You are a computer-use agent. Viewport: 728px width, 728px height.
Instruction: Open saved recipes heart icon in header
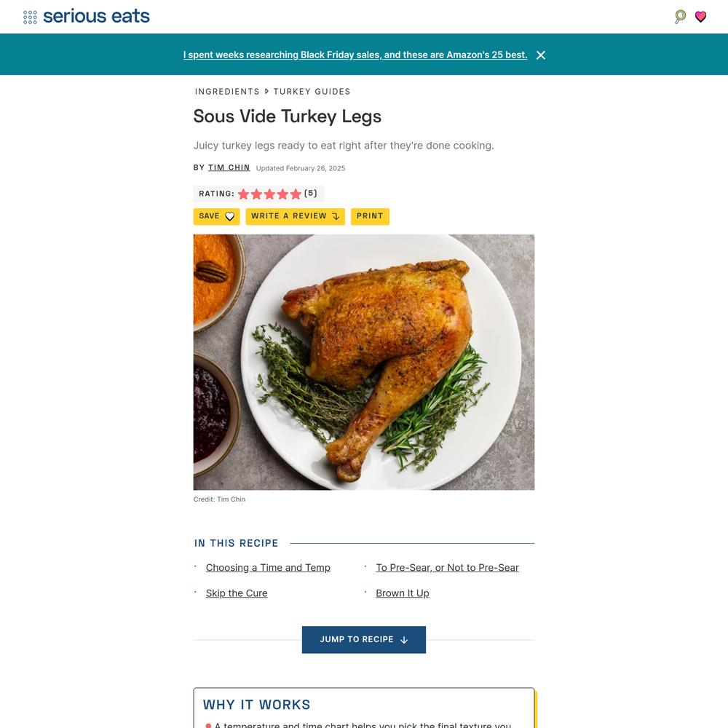[700, 17]
